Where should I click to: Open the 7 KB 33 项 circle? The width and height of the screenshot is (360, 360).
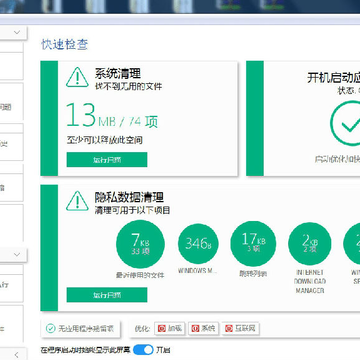coord(140,244)
